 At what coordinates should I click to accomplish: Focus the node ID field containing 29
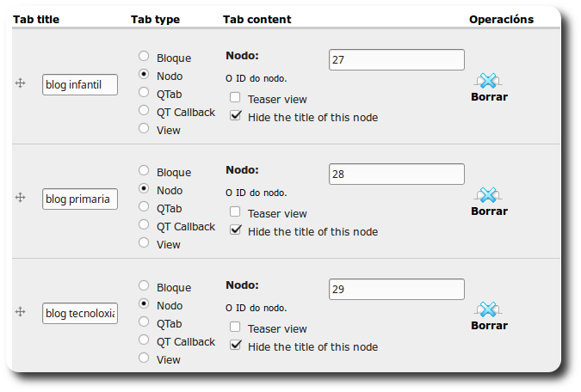coord(396,289)
